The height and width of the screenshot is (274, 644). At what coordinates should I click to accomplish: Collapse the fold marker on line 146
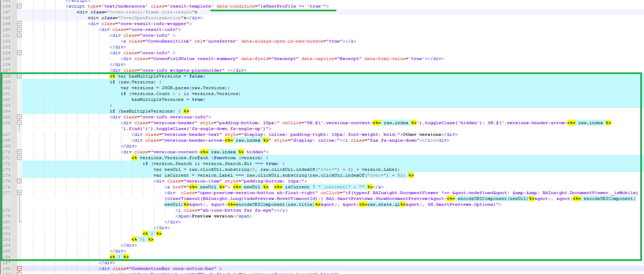pyautogui.click(x=19, y=6)
